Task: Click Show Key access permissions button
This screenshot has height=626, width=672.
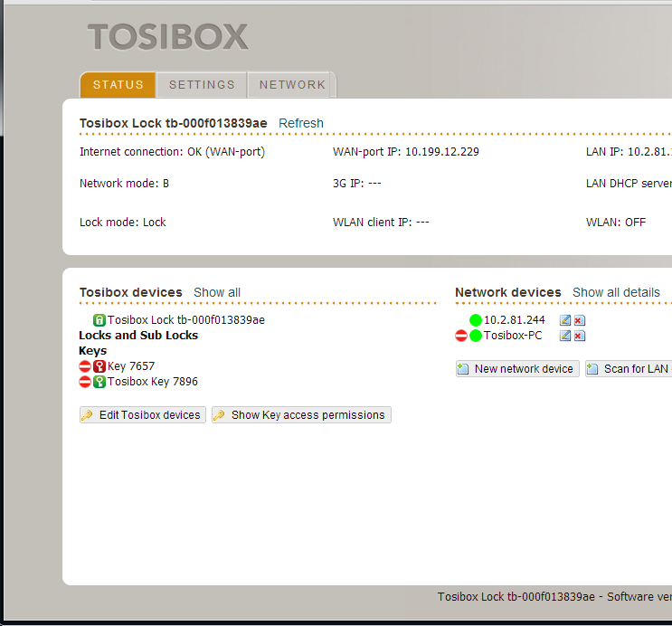Action: point(301,415)
